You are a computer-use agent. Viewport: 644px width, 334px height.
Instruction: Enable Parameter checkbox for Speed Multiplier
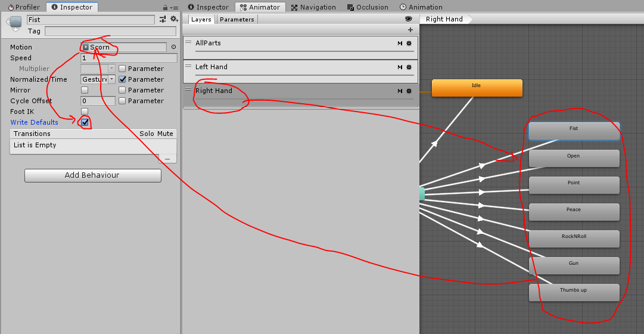point(122,69)
